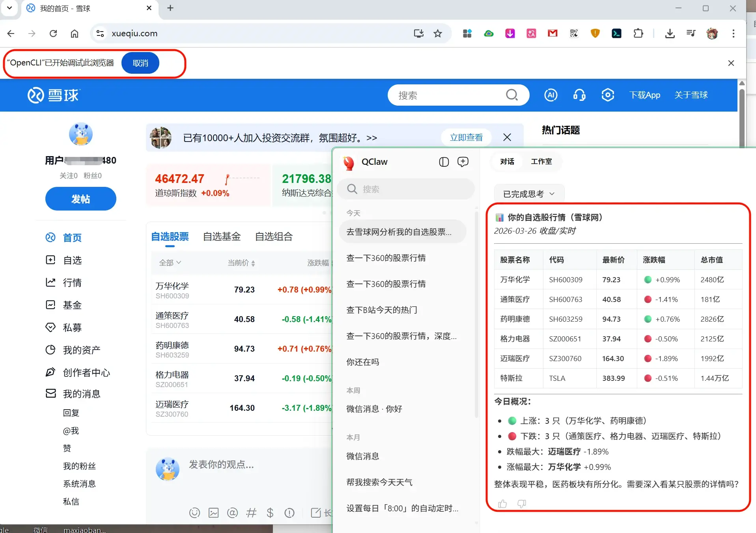
Task: Click the image upload icon in composer
Action: (x=213, y=512)
